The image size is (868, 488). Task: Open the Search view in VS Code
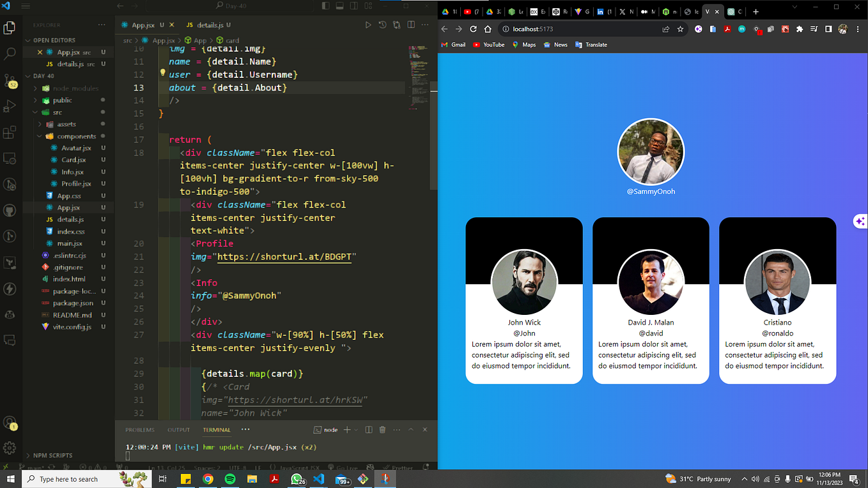pos(10,53)
